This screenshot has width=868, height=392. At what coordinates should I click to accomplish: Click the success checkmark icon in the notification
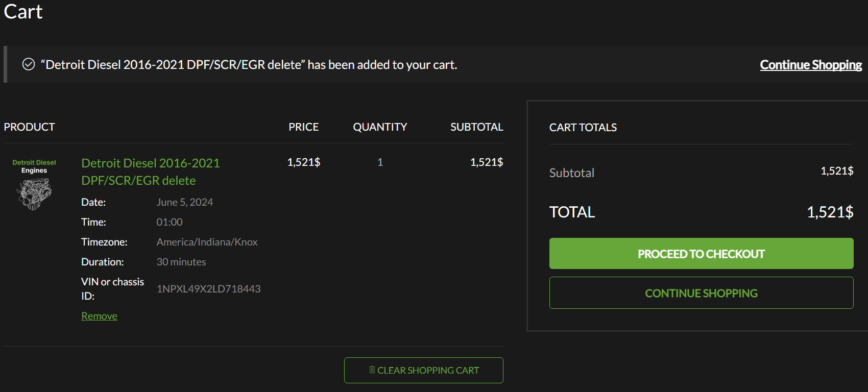(x=29, y=64)
